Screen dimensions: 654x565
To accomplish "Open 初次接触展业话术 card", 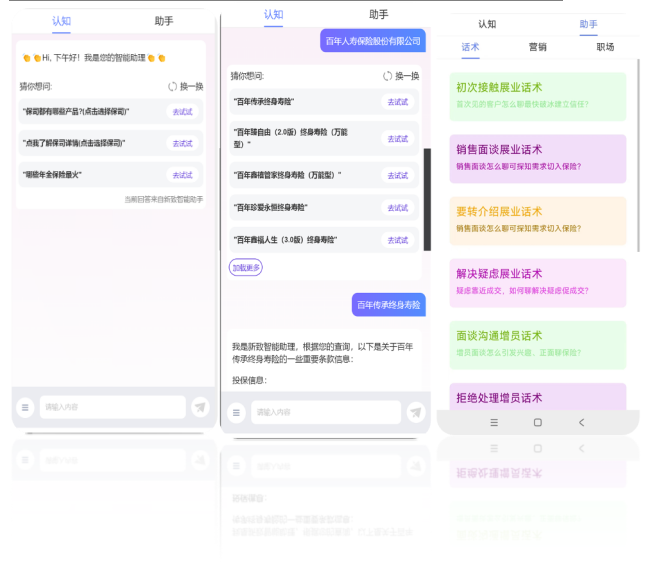I will (x=538, y=97).
